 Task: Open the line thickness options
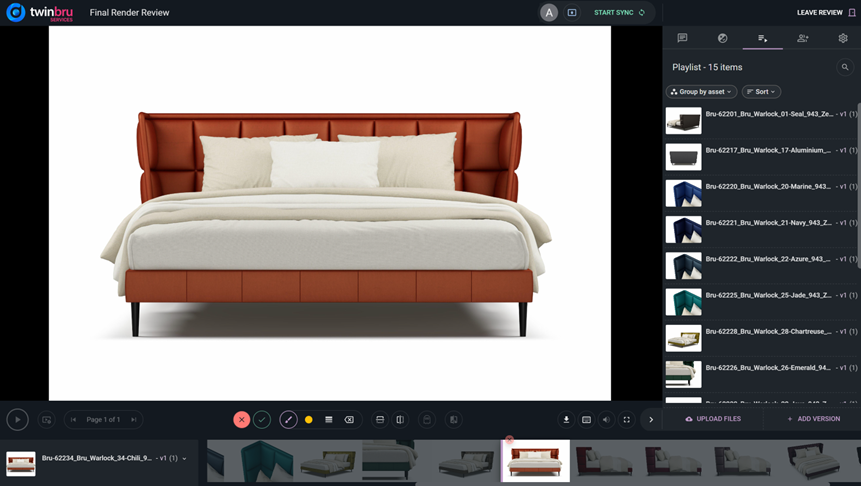coord(328,420)
